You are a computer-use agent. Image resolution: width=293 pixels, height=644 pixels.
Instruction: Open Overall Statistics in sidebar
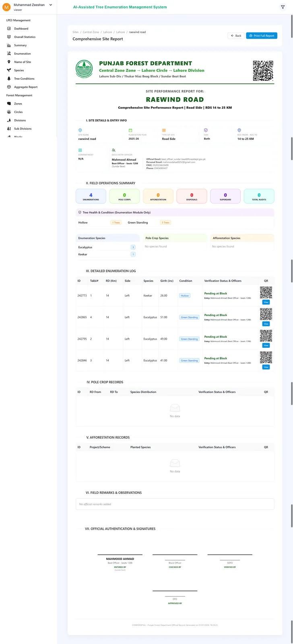point(25,37)
